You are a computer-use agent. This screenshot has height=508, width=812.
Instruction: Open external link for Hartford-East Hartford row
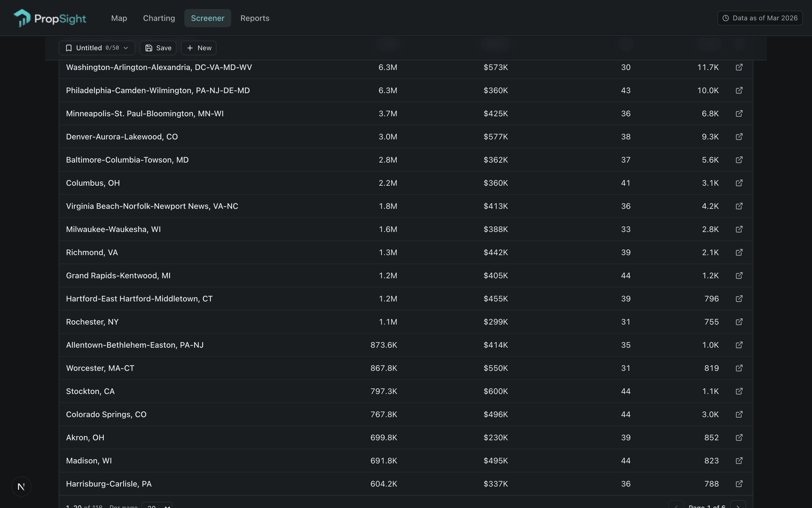(739, 299)
